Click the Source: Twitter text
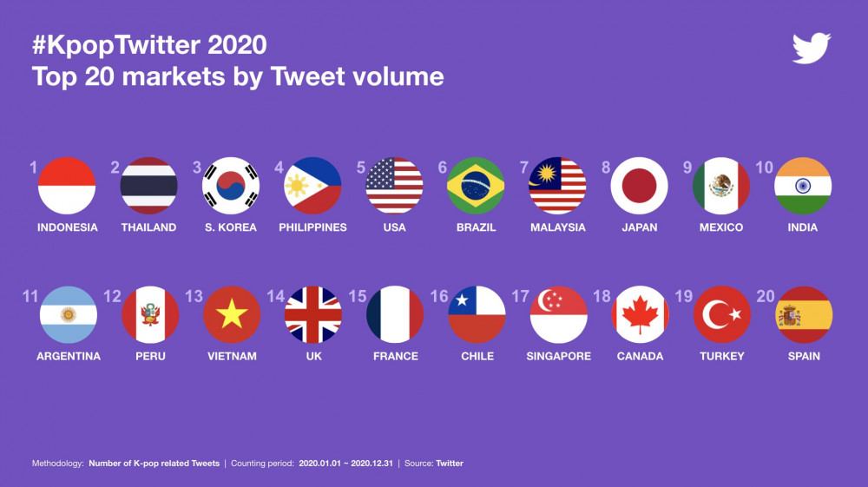 pyautogui.click(x=434, y=464)
